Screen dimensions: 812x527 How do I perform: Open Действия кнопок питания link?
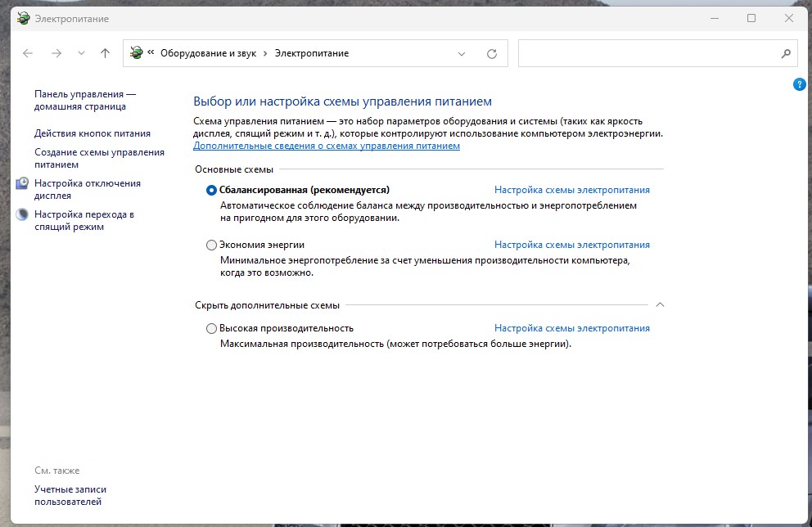pos(92,133)
